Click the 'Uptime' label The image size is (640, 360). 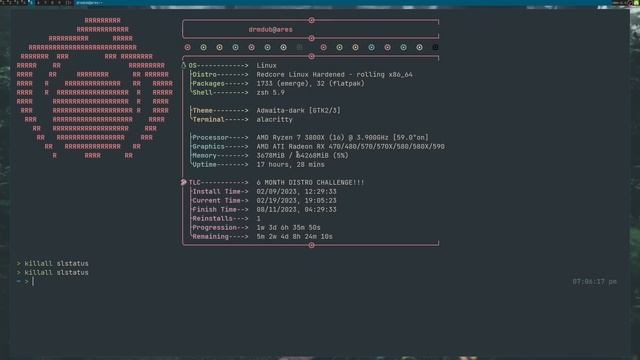pos(204,164)
